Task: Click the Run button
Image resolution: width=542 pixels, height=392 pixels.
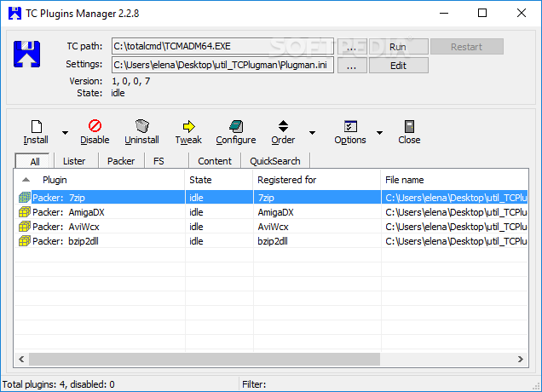Action: point(399,47)
